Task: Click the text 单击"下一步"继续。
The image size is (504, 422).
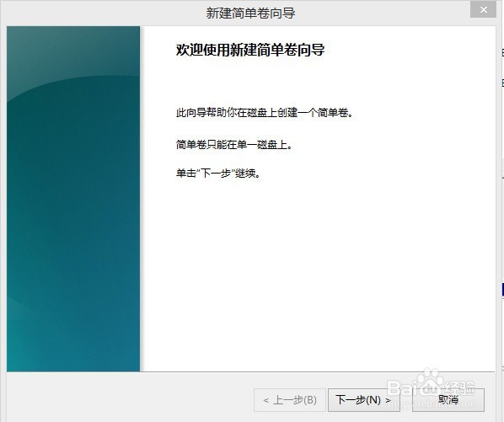Action: click(x=218, y=174)
